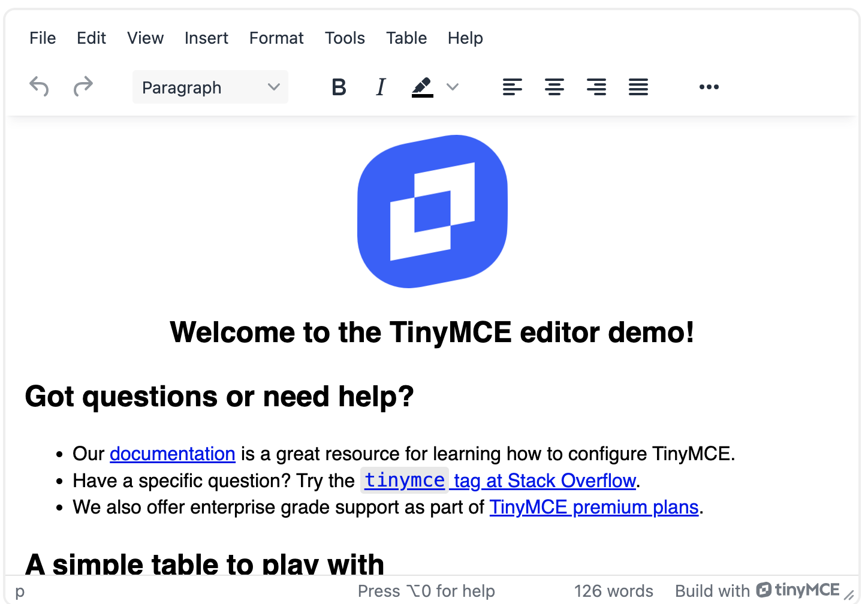This screenshot has height=604, width=868.
Task: Place cursor in 'Got questions or need help?' heading
Action: click(219, 397)
